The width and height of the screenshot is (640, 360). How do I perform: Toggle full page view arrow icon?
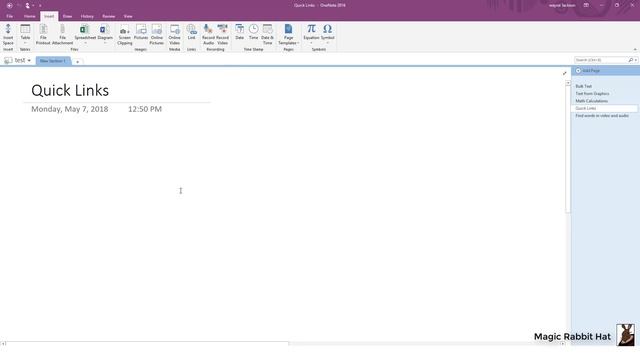[x=564, y=73]
